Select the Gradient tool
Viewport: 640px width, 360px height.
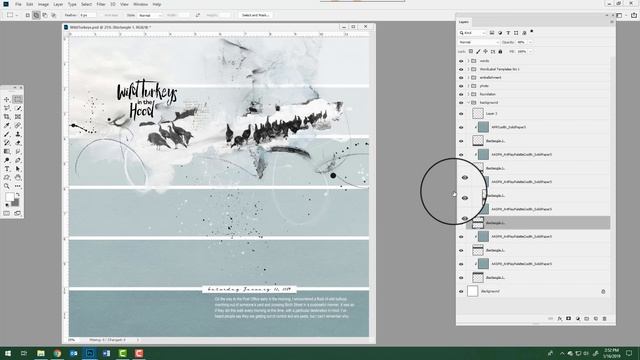tap(7, 151)
